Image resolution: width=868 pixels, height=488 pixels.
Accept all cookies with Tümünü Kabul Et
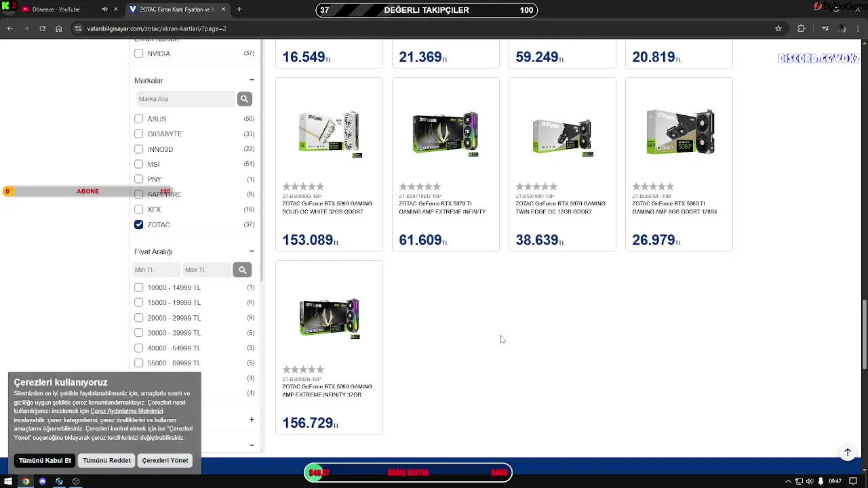tap(45, 460)
